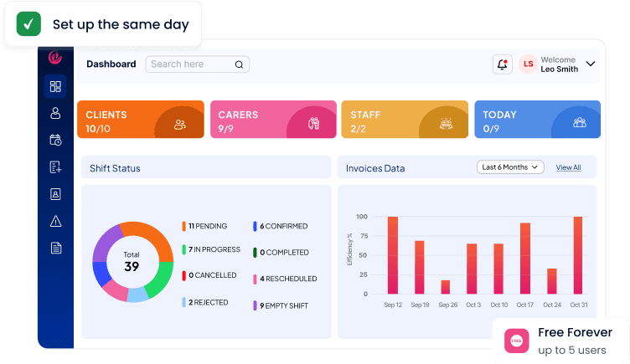The width and height of the screenshot is (630, 364).
Task: Open the ID badge contact icon
Action: click(x=55, y=194)
